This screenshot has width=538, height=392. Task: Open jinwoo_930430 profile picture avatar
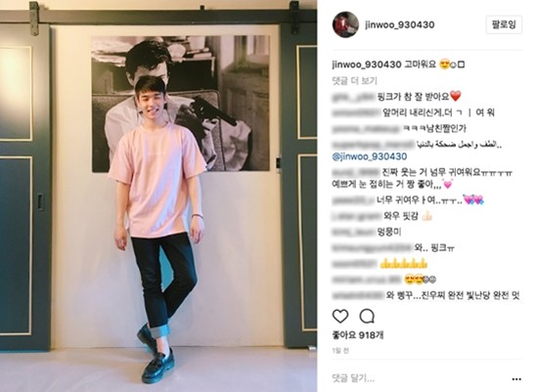click(345, 24)
